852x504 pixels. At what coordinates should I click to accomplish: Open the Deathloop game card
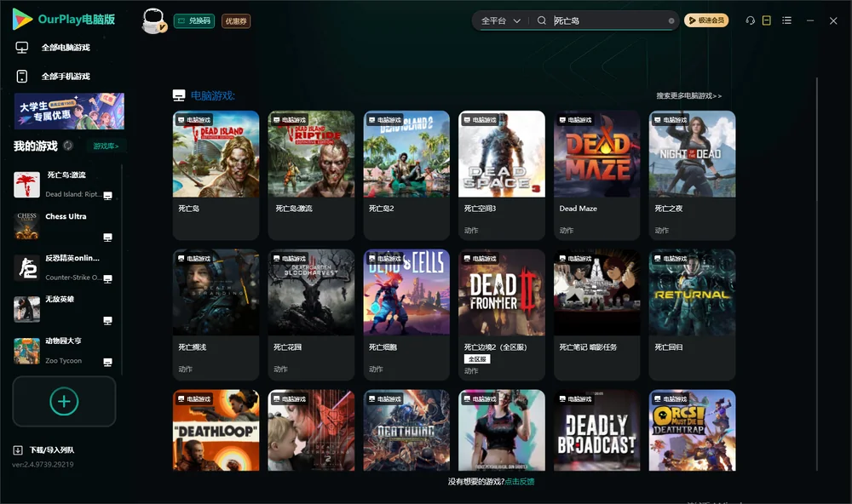[x=216, y=430]
